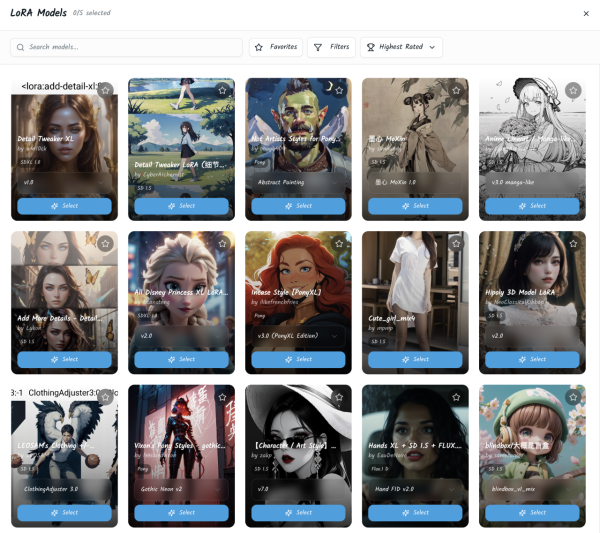This screenshot has height=533, width=600.
Task: Click star icon on the blindbox model card
Action: [573, 397]
